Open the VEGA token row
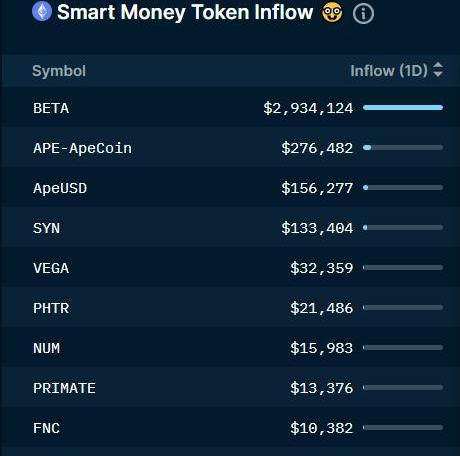 click(230, 267)
